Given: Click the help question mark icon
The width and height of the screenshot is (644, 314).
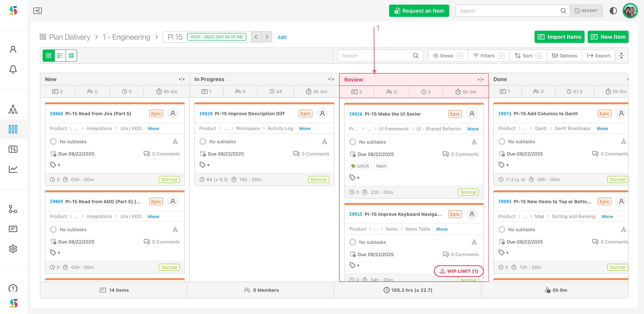Looking at the screenshot, I should pos(13,288).
